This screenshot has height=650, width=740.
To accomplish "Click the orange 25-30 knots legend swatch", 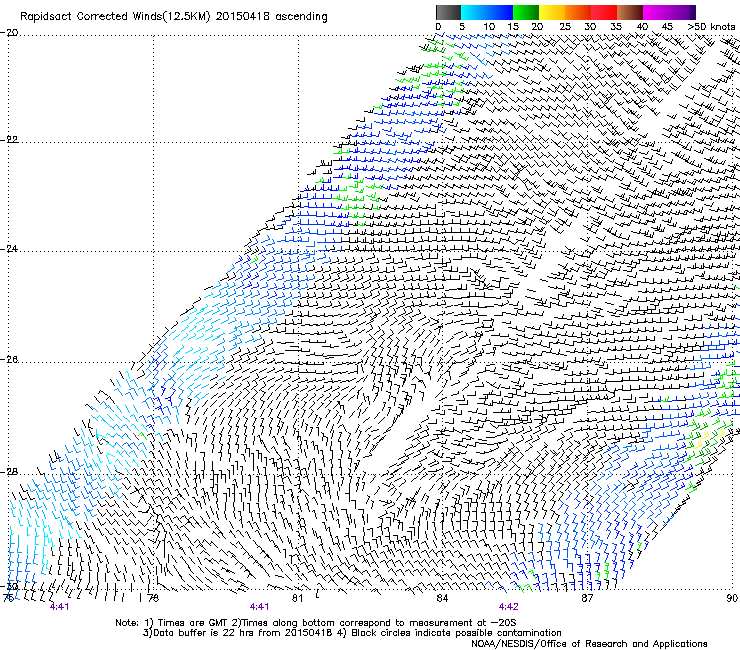I will 578,12.
